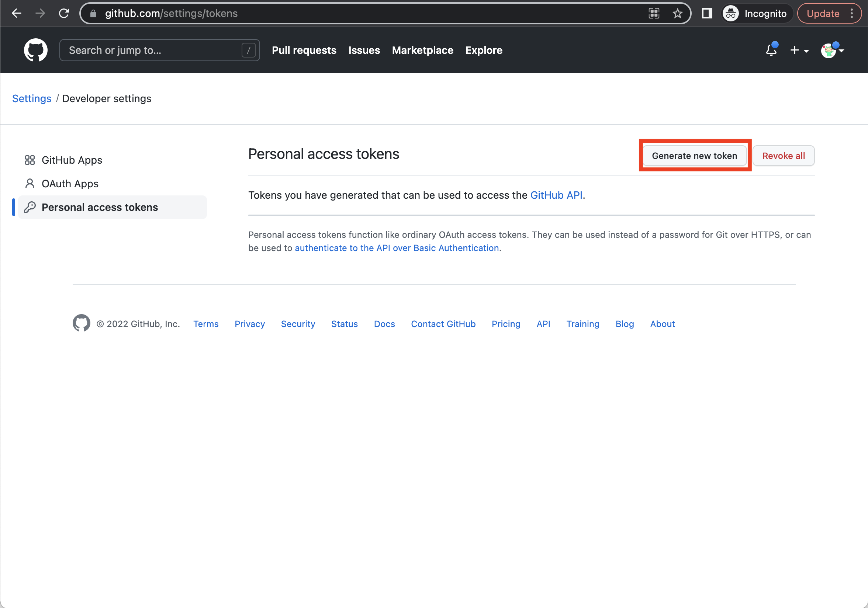
Task: Open Marketplace in the header
Action: click(422, 50)
